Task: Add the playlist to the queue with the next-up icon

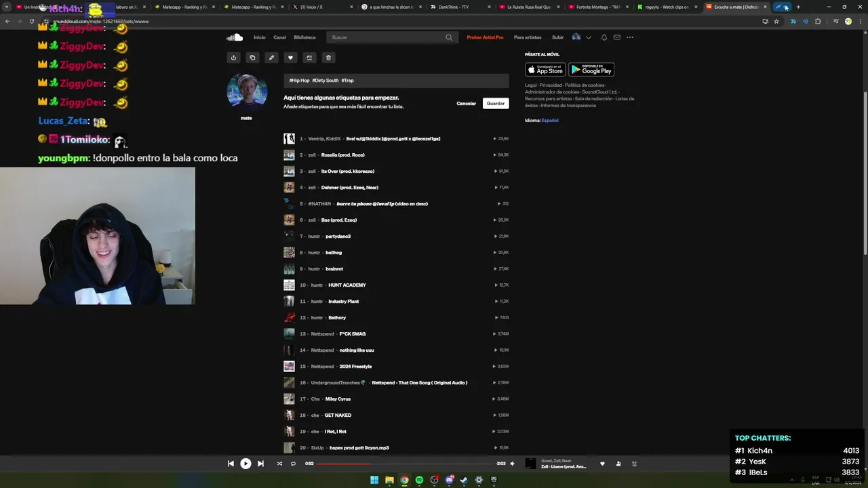Action: coord(309,58)
